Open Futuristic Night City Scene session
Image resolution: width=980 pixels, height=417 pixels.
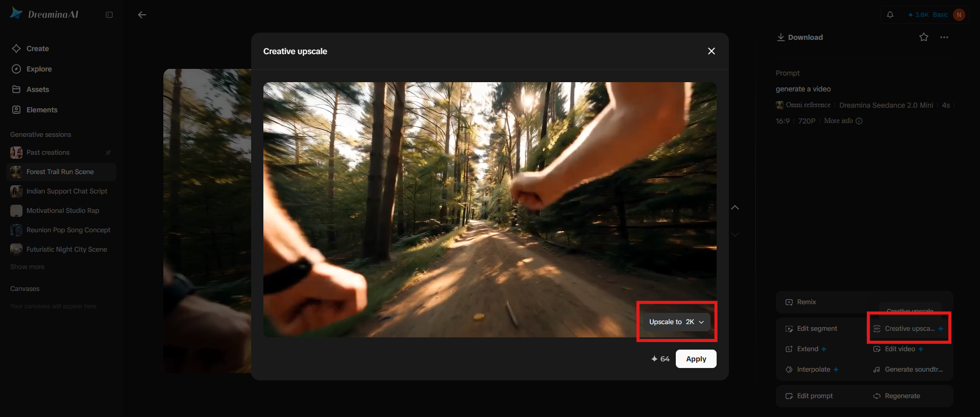tap(61, 250)
